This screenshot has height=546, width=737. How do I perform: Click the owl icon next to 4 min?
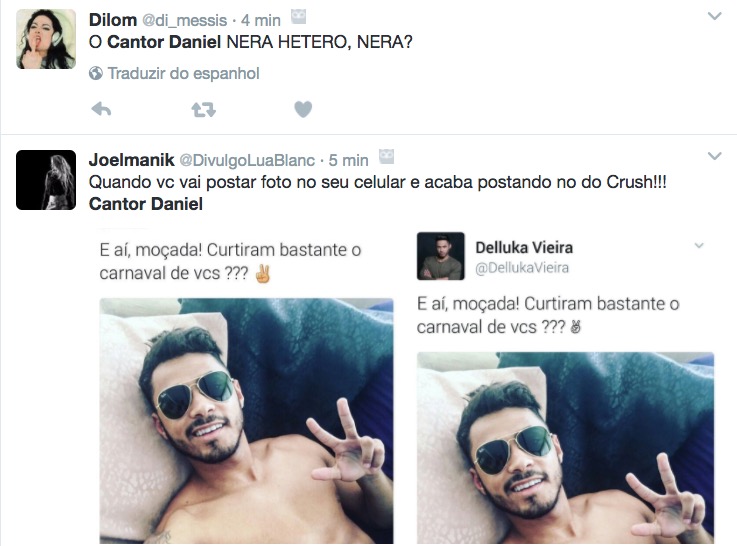tap(298, 16)
